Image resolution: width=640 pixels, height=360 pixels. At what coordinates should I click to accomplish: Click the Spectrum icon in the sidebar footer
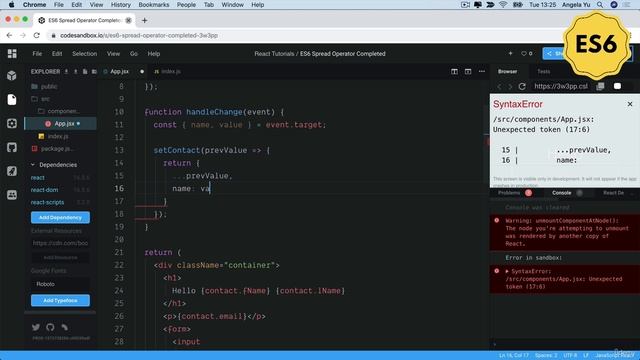64,327
